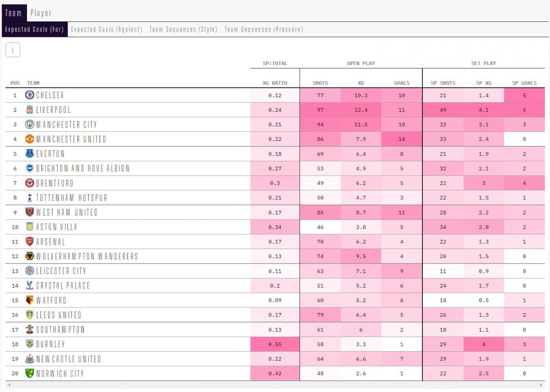Click Liverpool's 49 SP shots cell

443,110
